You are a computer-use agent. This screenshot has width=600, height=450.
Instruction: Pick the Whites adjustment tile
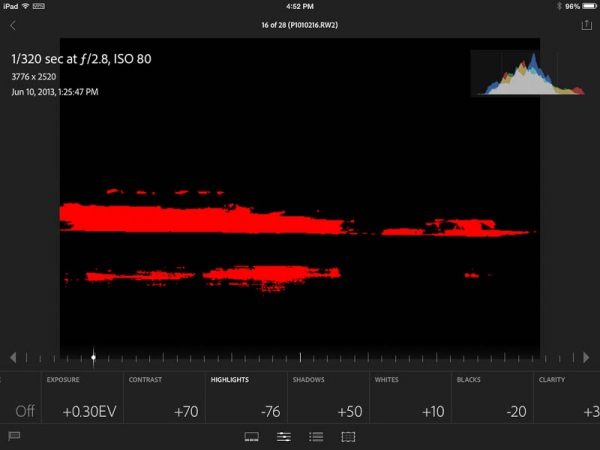coord(410,398)
